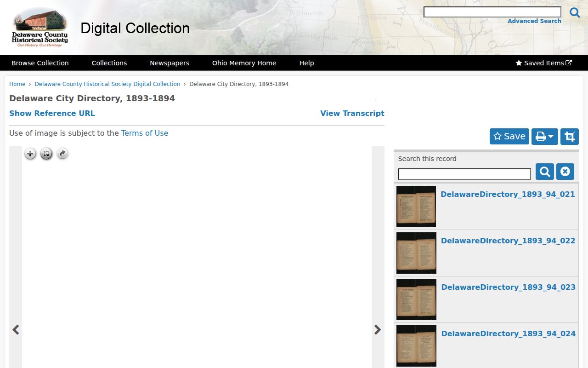
Task: Open Newspapers menu item
Action: [x=170, y=63]
